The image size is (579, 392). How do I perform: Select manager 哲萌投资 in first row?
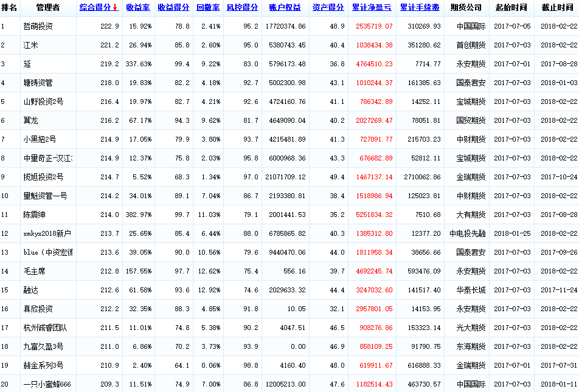pyautogui.click(x=38, y=27)
